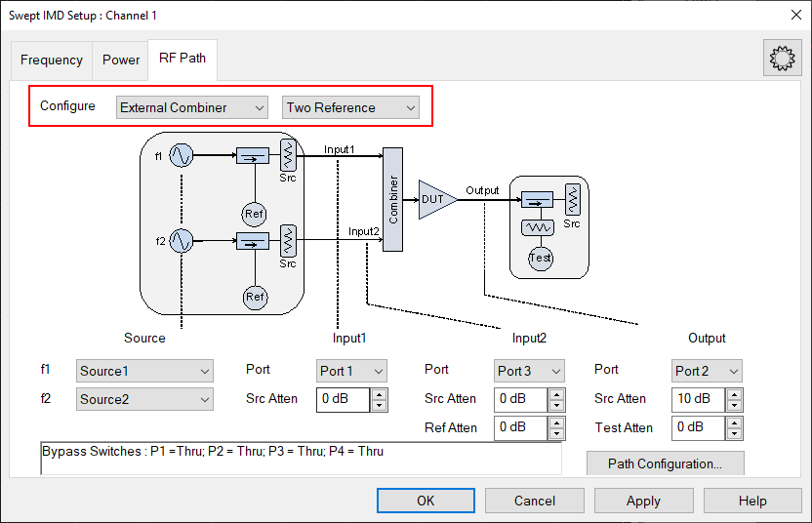Expand the f1 Source1 dropdown

tap(144, 371)
